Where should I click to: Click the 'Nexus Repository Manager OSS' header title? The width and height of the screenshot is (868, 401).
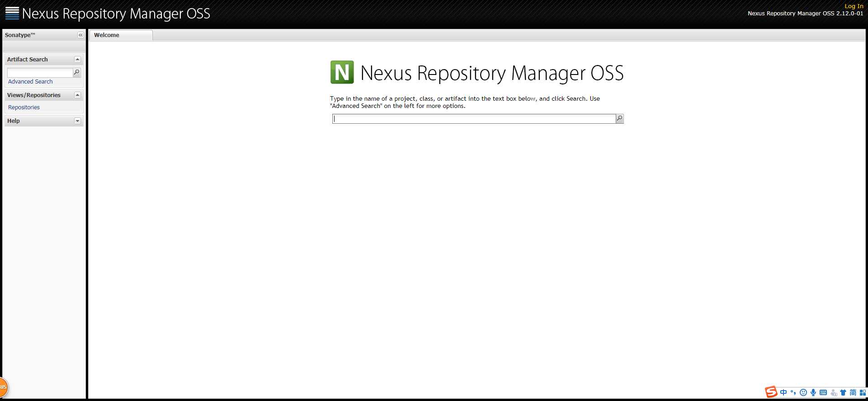pyautogui.click(x=116, y=14)
